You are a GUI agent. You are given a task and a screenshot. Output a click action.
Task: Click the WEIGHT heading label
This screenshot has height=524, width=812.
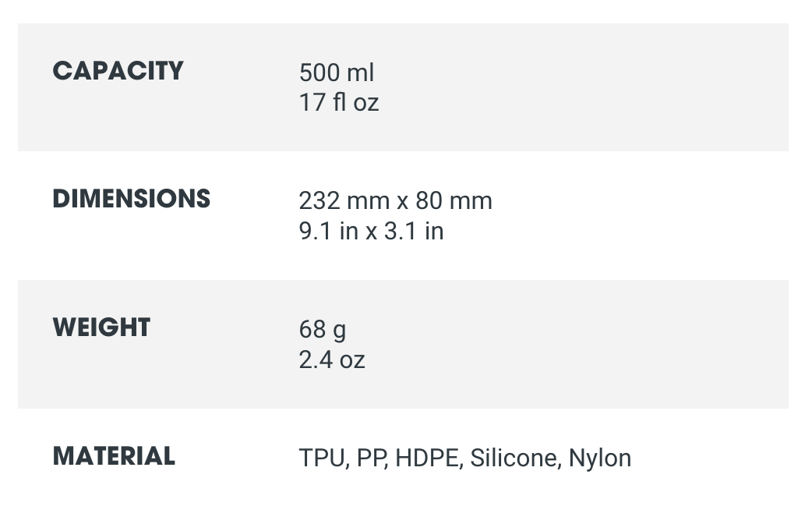101,327
